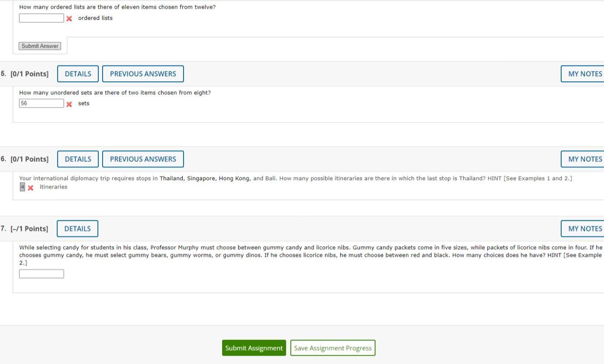Click the ordered lists answer input field
This screenshot has height=364, width=604.
pos(42,18)
